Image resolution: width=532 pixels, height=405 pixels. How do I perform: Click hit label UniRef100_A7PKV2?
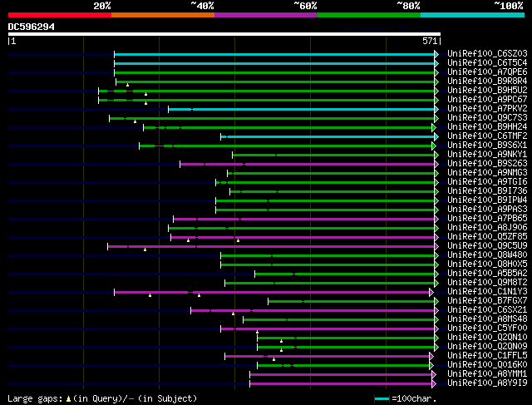pos(487,108)
